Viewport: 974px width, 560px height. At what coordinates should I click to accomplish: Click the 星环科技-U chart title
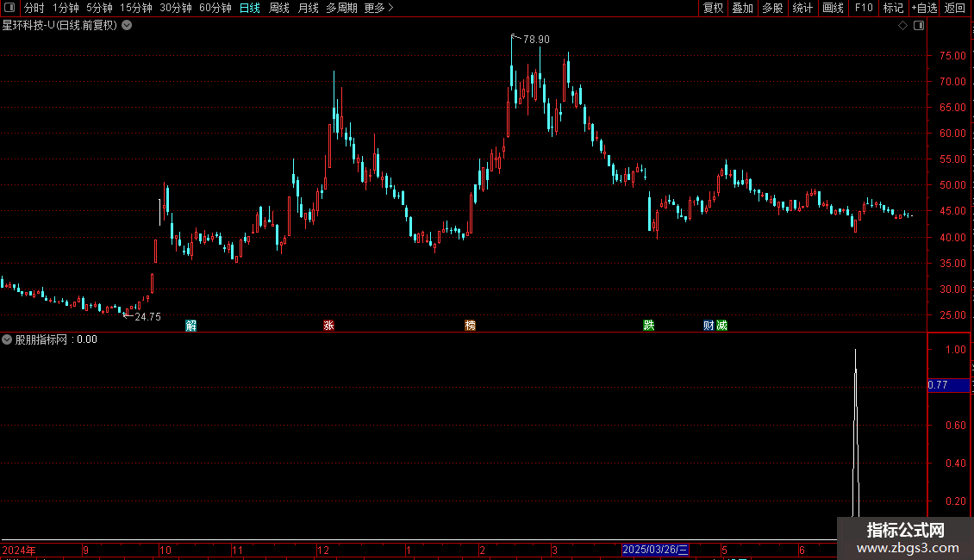tap(59, 26)
